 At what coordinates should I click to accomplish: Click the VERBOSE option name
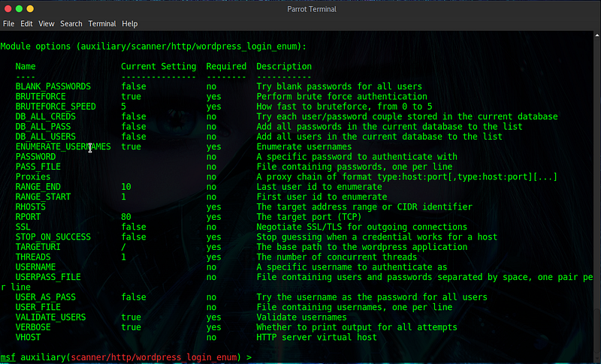[x=33, y=327]
